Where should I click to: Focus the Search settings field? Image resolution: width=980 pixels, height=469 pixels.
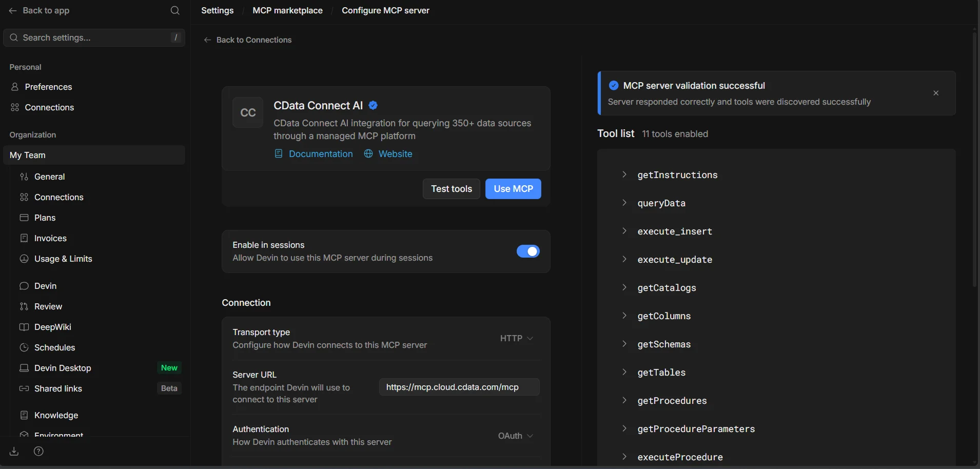tap(94, 37)
